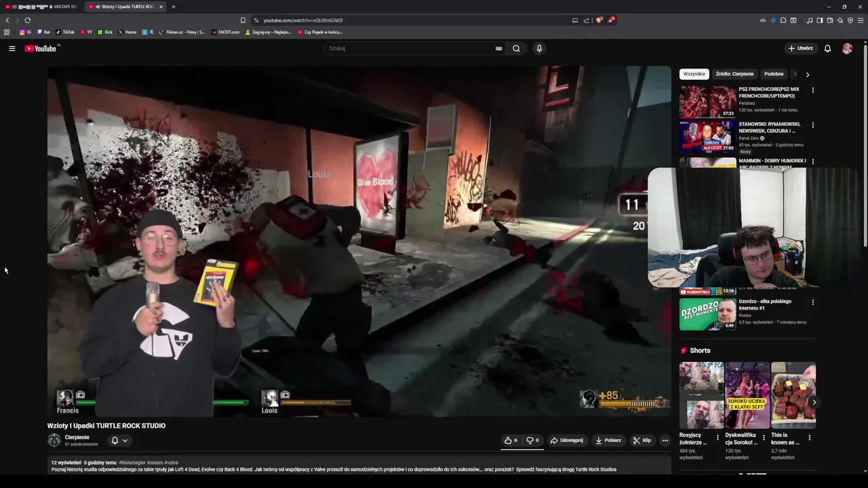The image size is (868, 488).
Task: Open Brave Rewards triangle icon
Action: tap(611, 20)
